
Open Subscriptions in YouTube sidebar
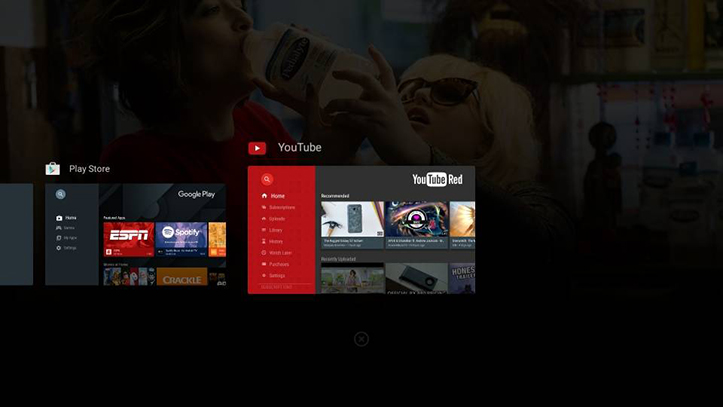[x=282, y=207]
